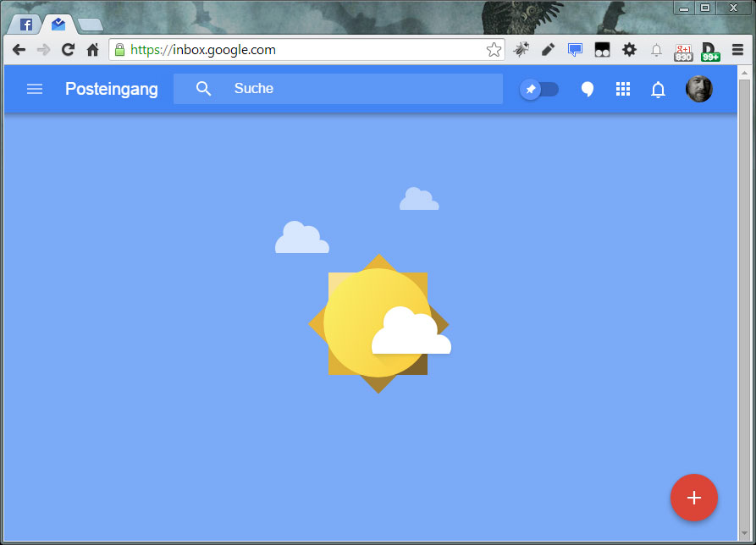
Task: Go to the browser home page
Action: (92, 50)
